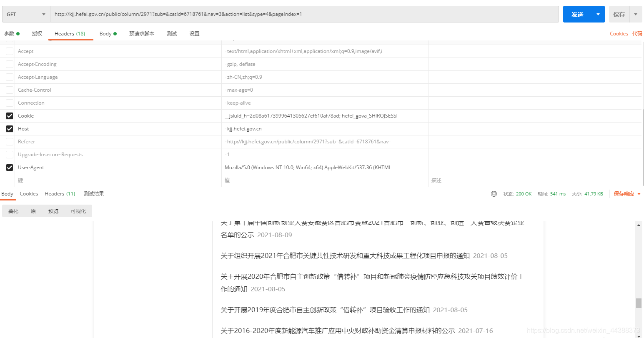Open the 2019年度合肥市自主创新政策 notice link

tap(325, 310)
